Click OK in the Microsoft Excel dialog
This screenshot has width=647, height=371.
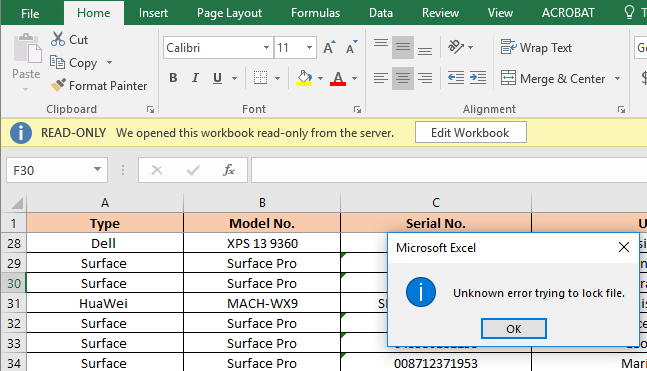point(514,328)
